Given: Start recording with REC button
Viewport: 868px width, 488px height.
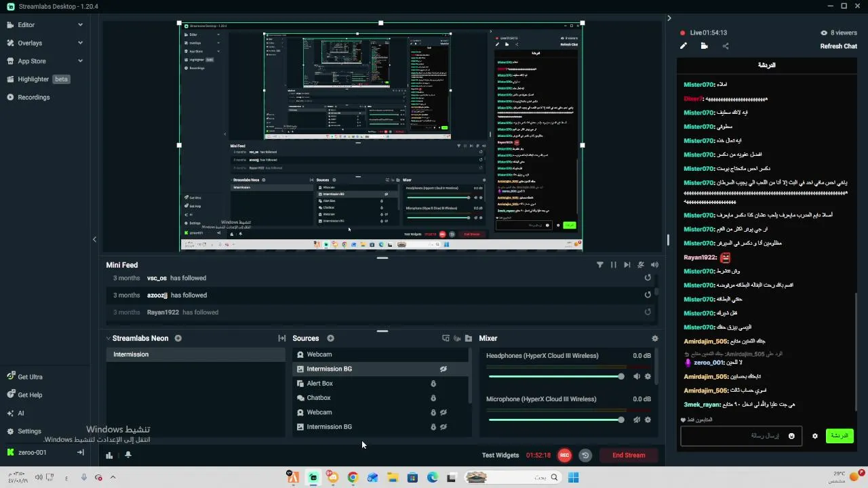Looking at the screenshot, I should 564,455.
